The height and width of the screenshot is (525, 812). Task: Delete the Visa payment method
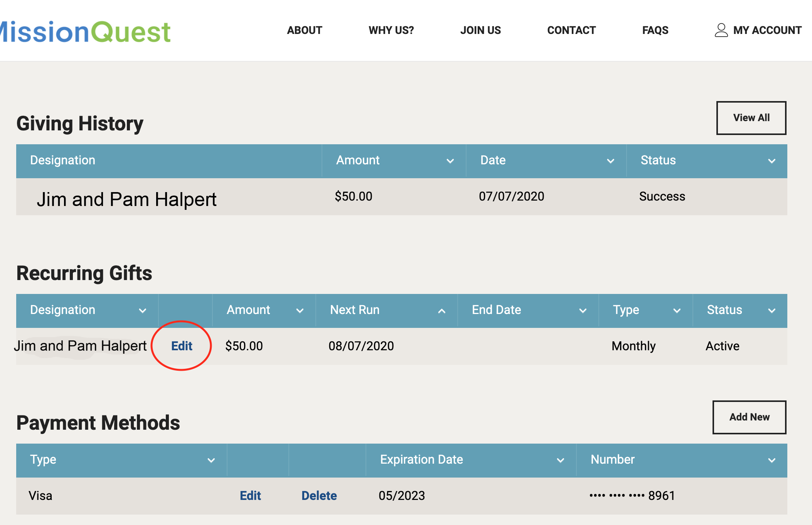pos(319,495)
